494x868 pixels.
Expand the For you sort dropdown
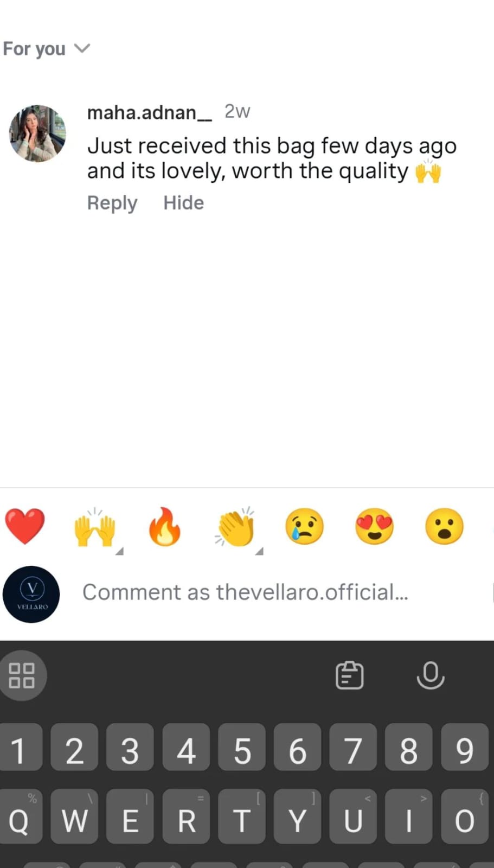tap(46, 49)
